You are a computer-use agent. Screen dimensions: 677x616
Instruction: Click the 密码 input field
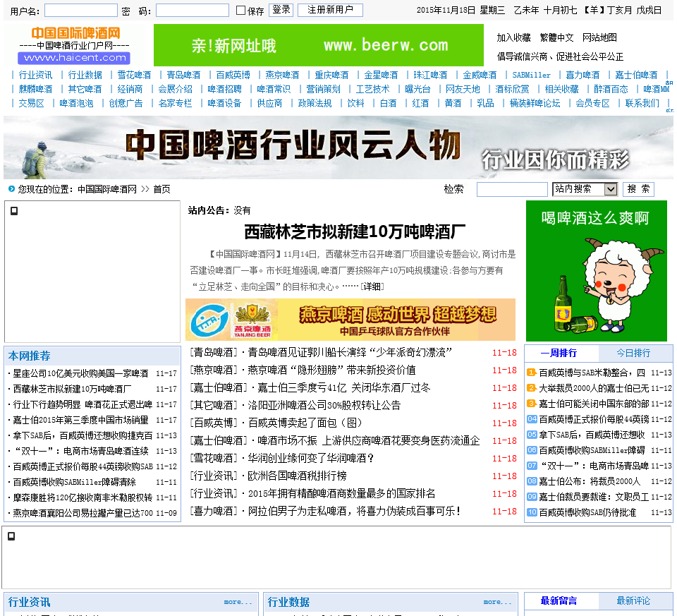(192, 11)
